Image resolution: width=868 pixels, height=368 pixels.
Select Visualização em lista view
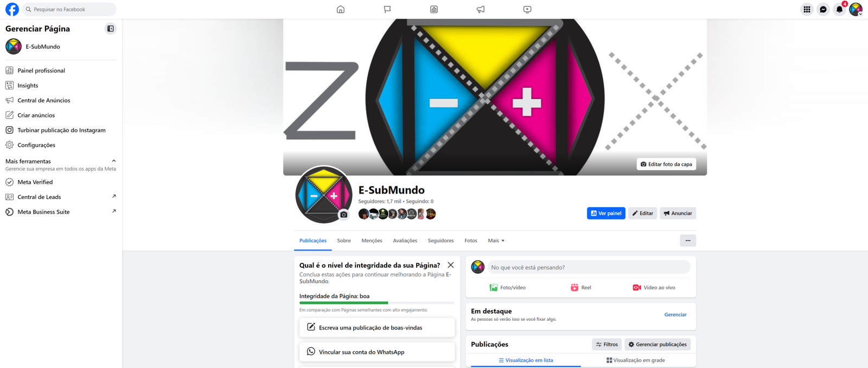[x=526, y=360]
